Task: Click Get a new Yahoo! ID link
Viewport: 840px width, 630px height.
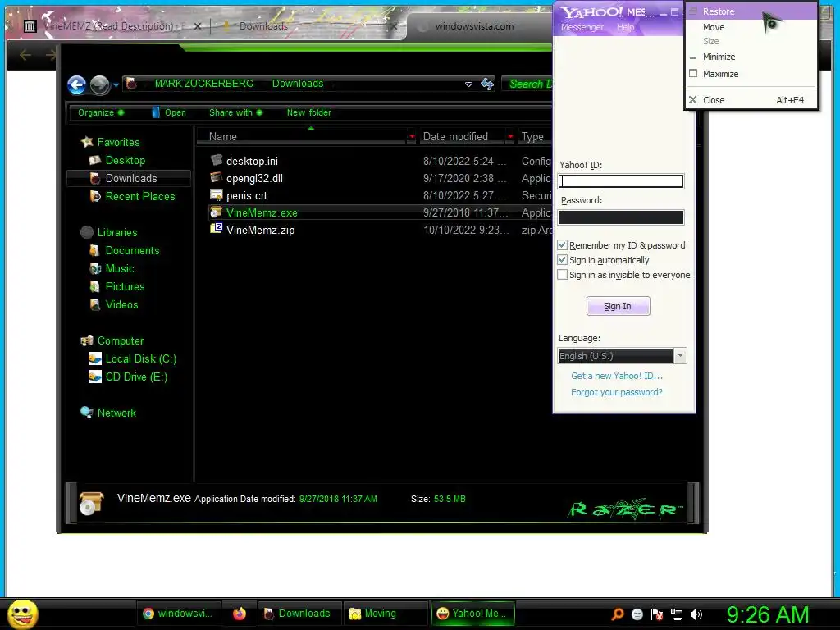Action: 617,376
